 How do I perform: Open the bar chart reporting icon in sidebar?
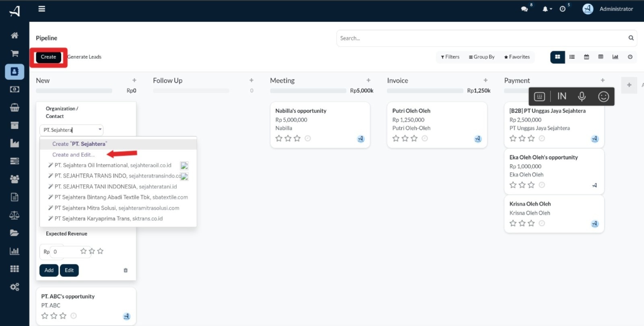point(14,251)
